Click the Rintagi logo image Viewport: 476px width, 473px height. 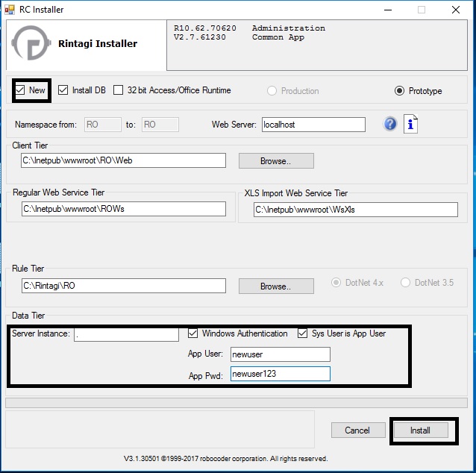(x=31, y=43)
